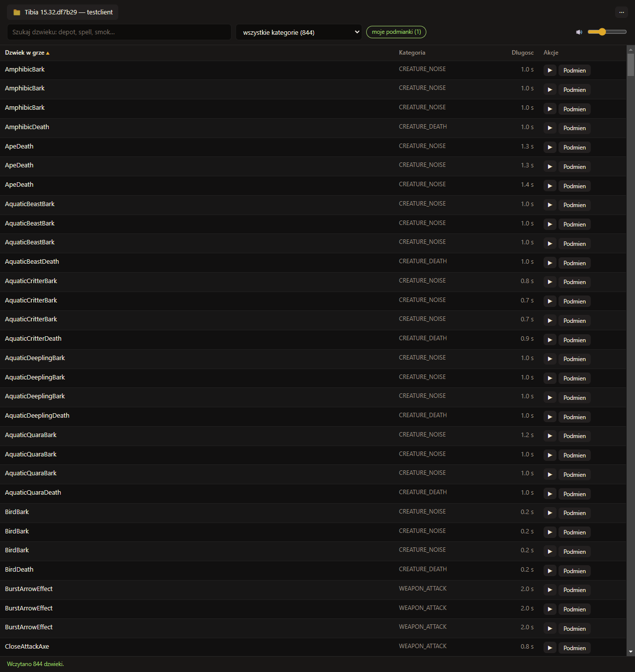Adjust the volume slider

[x=607, y=32]
